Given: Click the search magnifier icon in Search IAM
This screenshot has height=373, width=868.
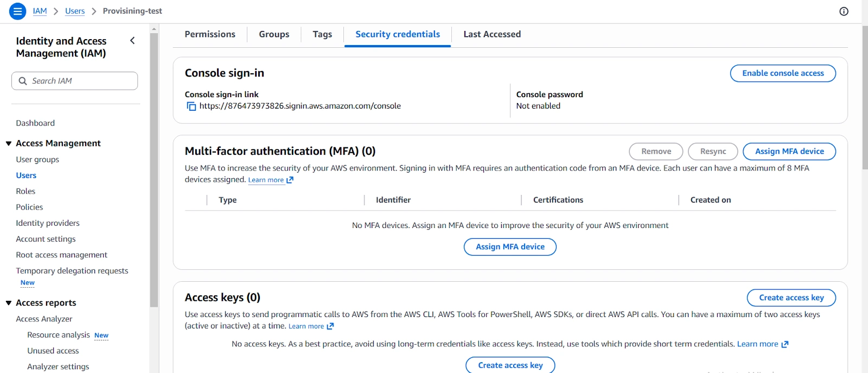Looking at the screenshot, I should (23, 81).
